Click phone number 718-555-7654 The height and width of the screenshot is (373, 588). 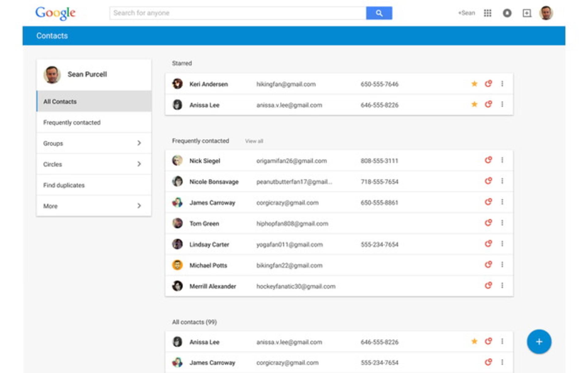point(379,181)
